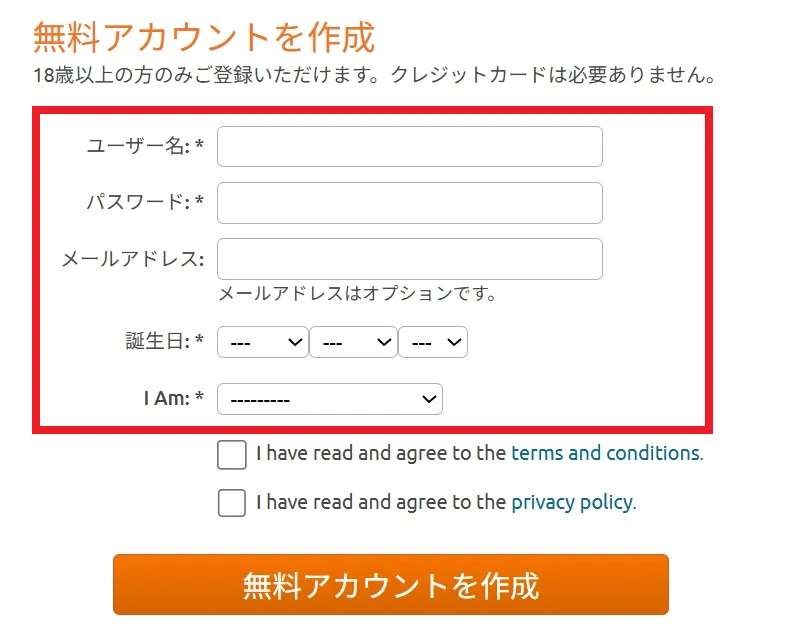Image resolution: width=787 pixels, height=636 pixels.
Task: Open the terms and conditions link
Action: coord(605,453)
